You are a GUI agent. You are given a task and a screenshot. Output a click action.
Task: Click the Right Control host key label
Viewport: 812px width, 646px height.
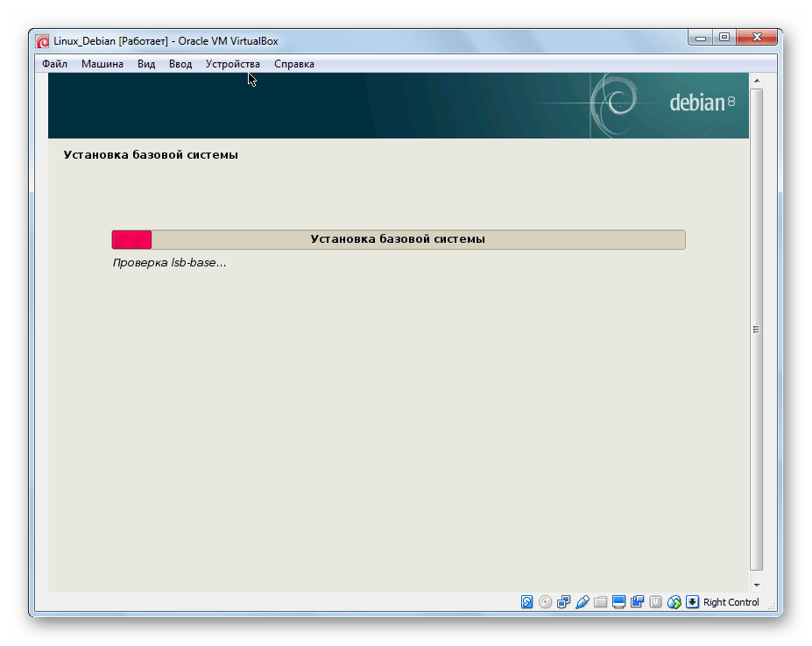[x=731, y=602]
